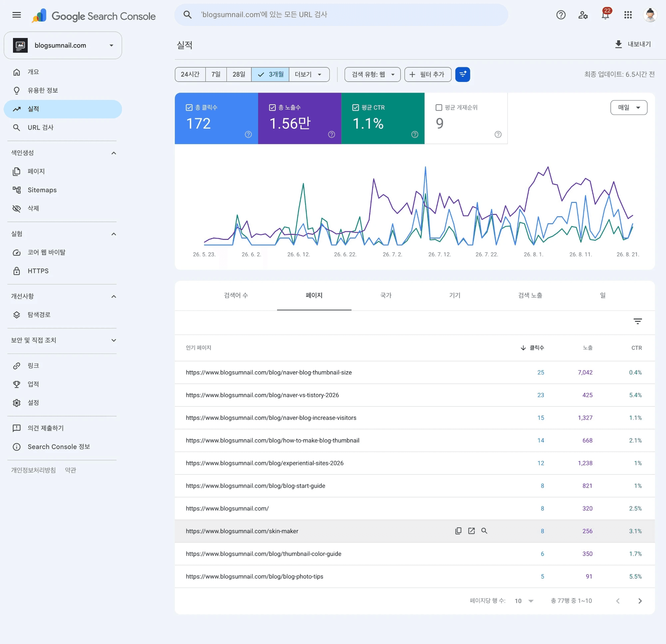Open Sitemaps in the sidebar
The height and width of the screenshot is (644, 666).
point(63,190)
